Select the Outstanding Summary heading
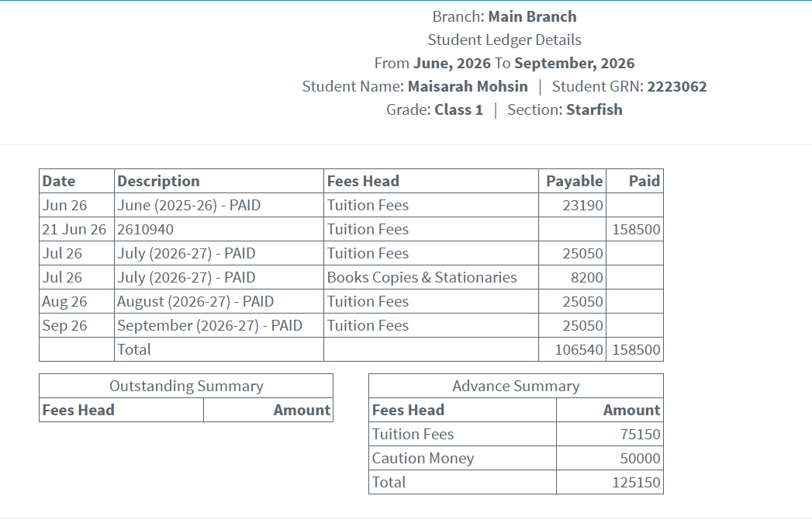This screenshot has width=812, height=527. coord(186,386)
